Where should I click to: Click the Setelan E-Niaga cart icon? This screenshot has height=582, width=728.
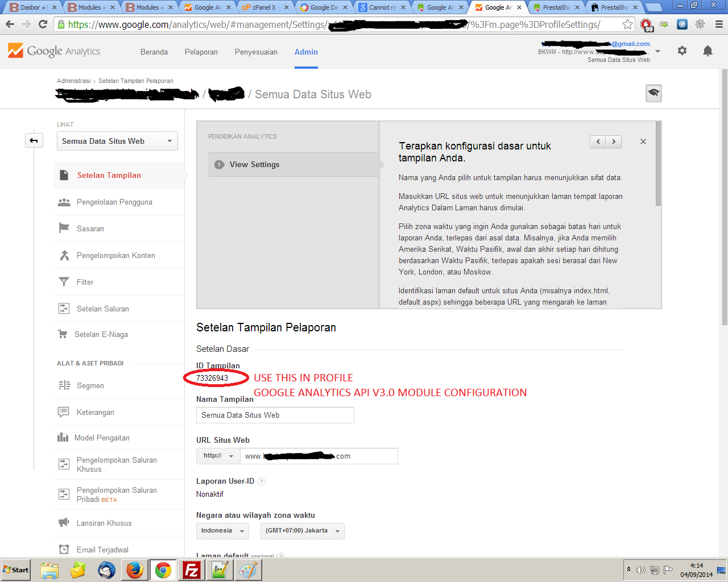[63, 334]
